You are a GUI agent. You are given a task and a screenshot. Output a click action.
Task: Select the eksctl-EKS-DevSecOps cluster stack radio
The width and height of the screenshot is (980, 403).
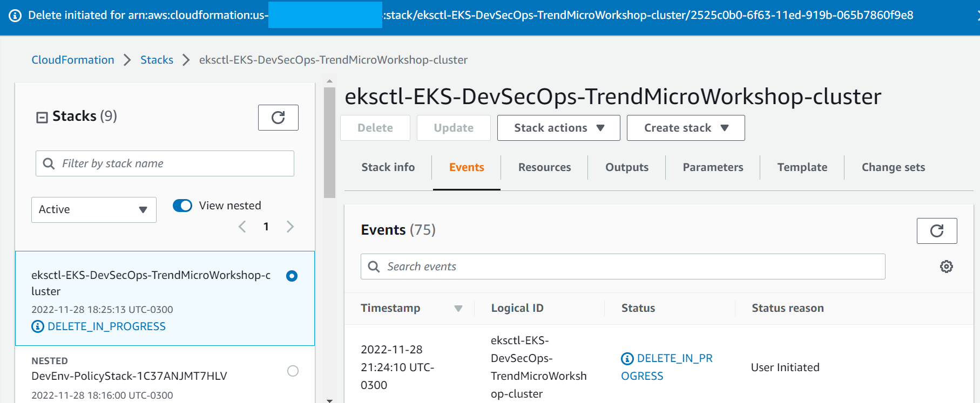tap(292, 276)
